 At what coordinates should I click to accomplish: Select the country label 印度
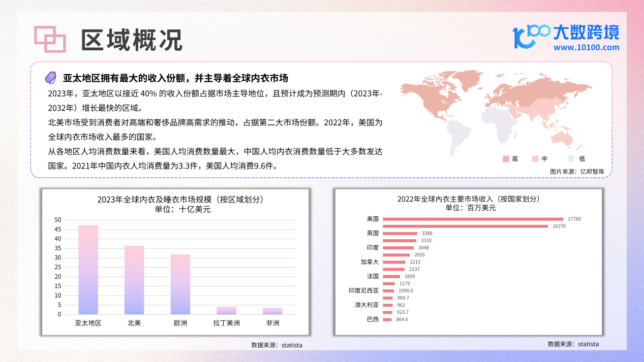coord(373,247)
